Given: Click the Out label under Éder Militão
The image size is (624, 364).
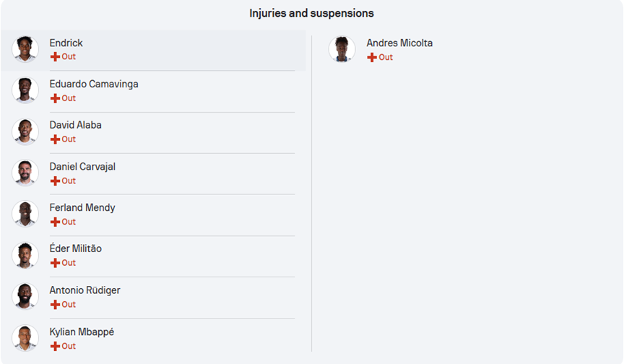Looking at the screenshot, I should [x=69, y=263].
